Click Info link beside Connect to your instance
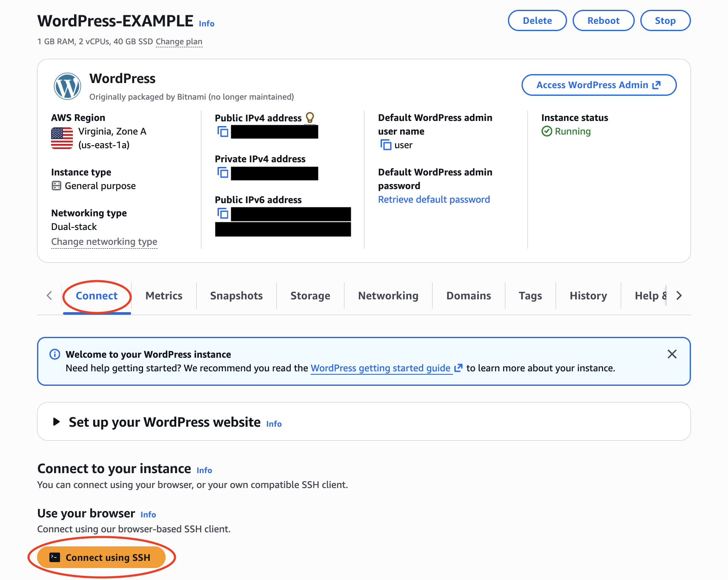Screen dimensions: 728x580 tap(204, 470)
